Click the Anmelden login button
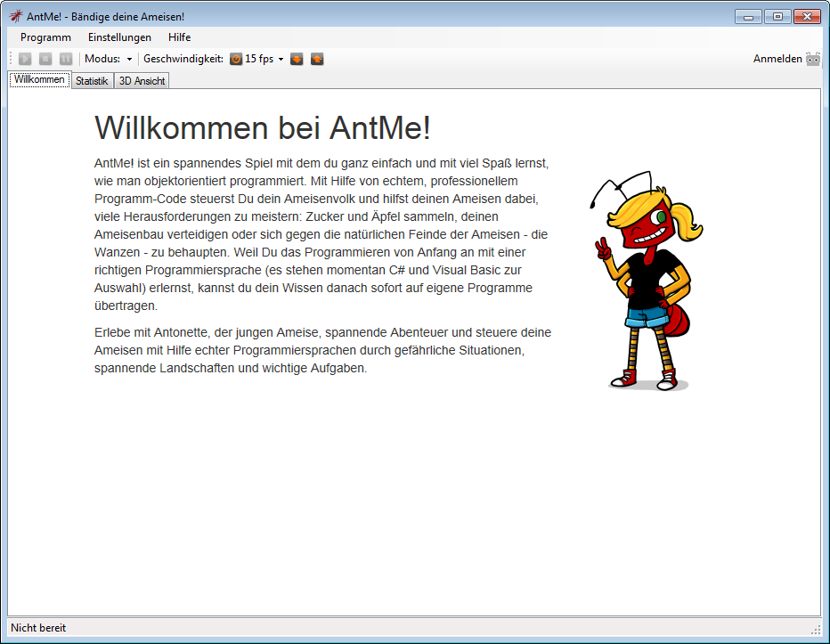Screen dimensions: 830x644 point(777,59)
